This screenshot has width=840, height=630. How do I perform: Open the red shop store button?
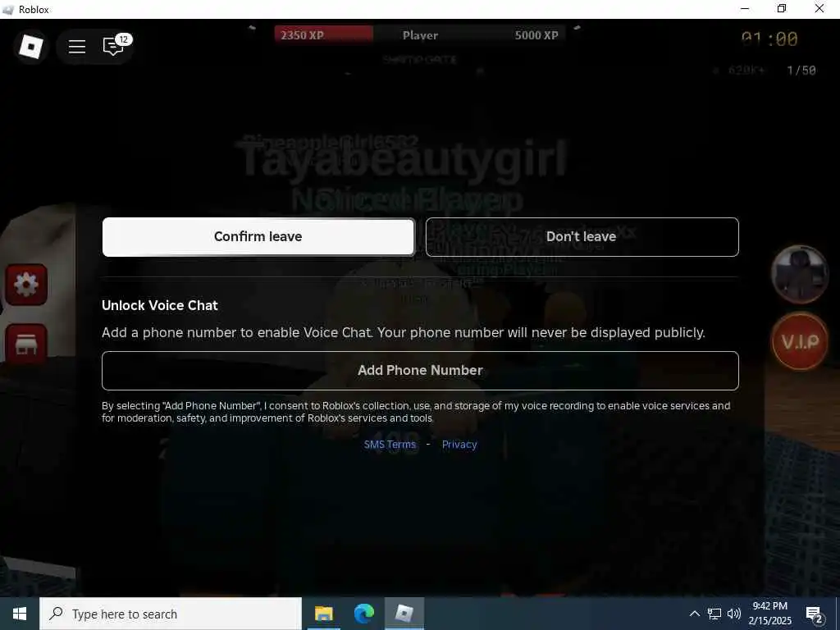click(x=26, y=345)
